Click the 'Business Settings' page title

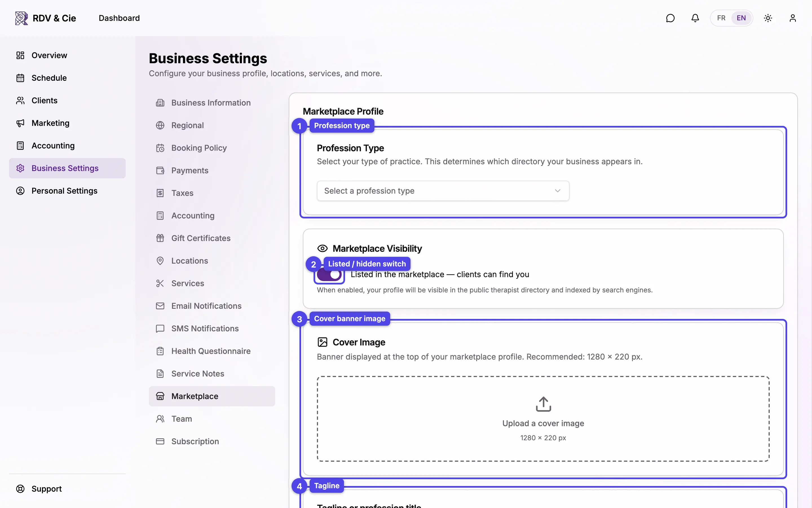[x=208, y=58]
